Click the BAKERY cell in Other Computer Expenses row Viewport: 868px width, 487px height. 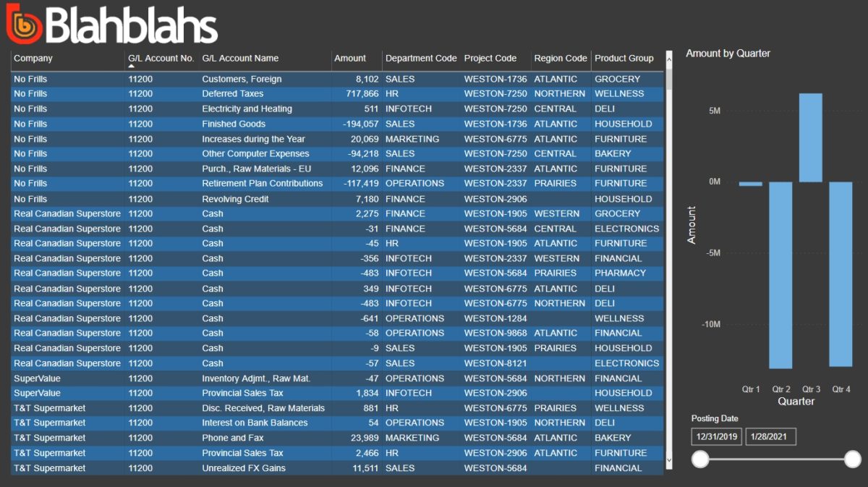[613, 153]
